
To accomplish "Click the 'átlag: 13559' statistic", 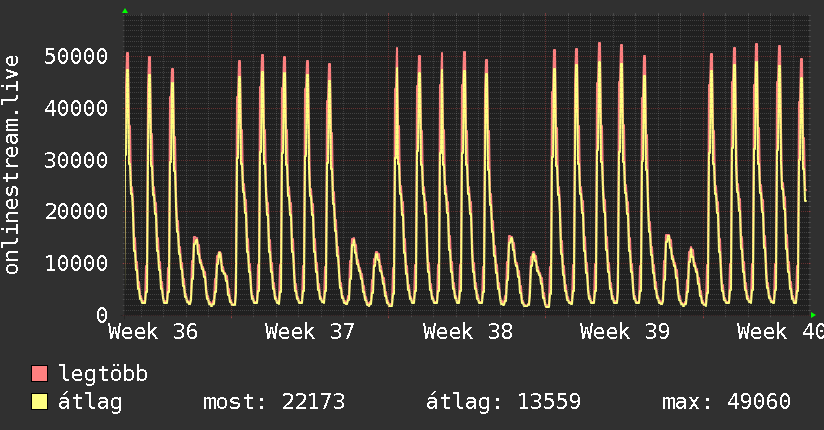I will pos(503,402).
